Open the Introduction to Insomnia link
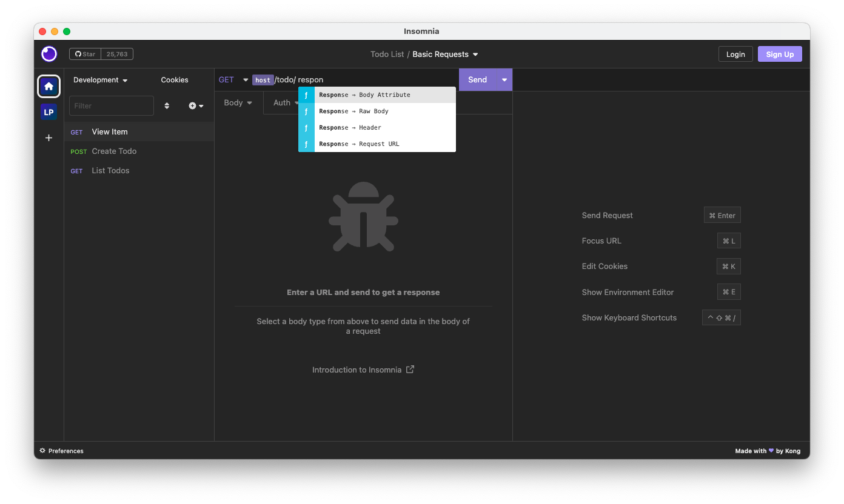Viewport: 844px width, 504px height. click(357, 370)
